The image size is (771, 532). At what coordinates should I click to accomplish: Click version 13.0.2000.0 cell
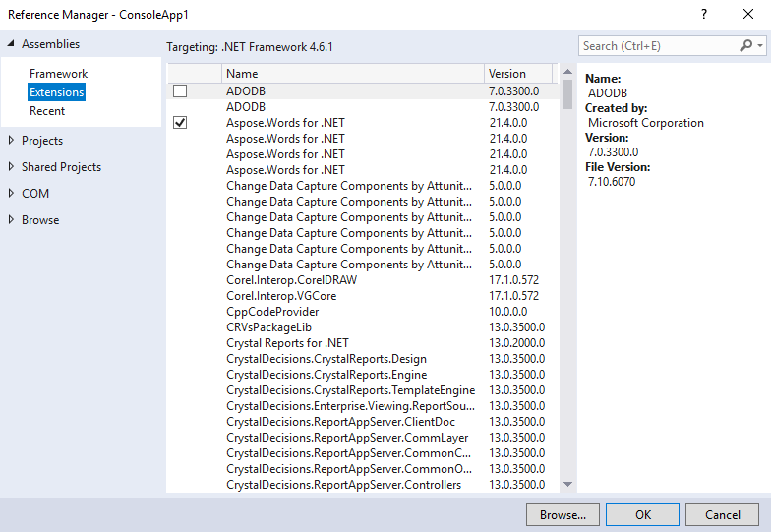point(517,342)
